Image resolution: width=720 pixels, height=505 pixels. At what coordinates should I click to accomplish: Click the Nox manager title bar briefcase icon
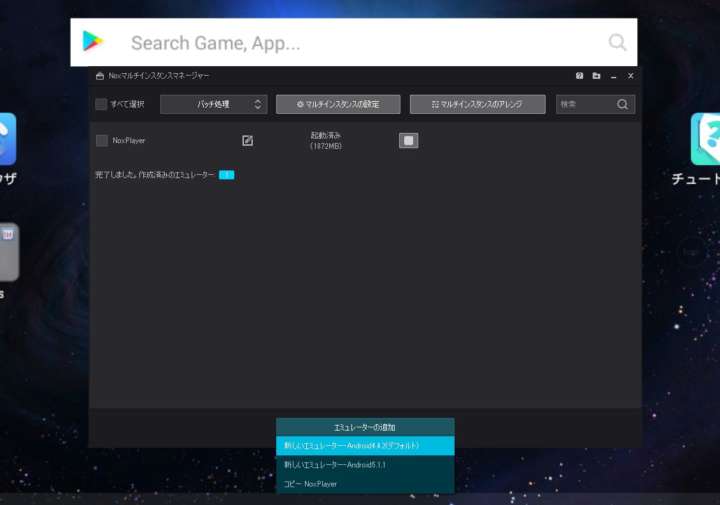(x=100, y=76)
